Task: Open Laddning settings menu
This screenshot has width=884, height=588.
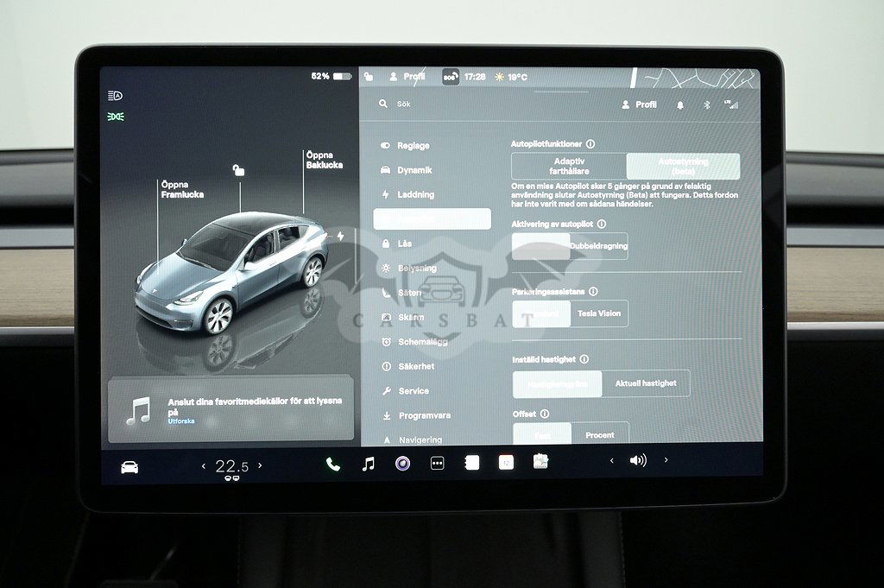Action: click(415, 195)
